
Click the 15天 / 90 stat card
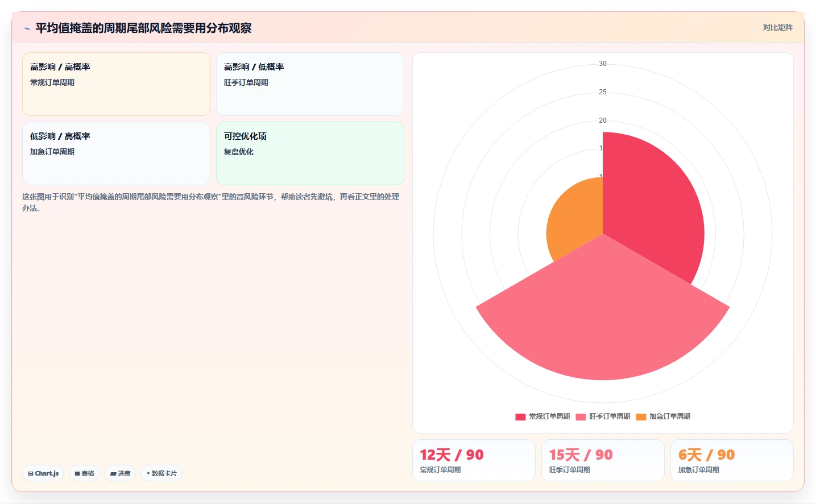[603, 460]
